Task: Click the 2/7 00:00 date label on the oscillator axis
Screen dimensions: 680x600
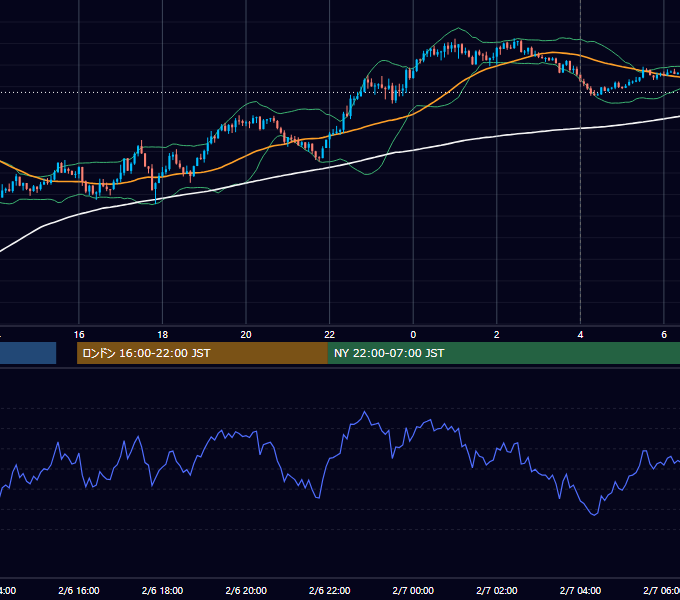Action: coord(413,590)
